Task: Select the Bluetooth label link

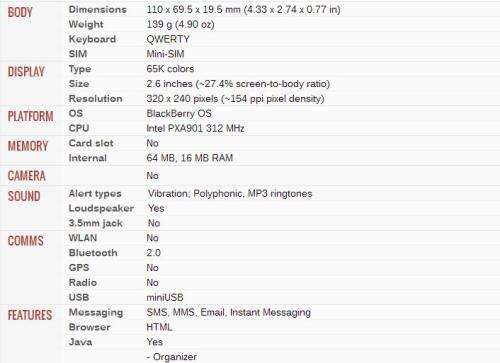Action: click(93, 253)
